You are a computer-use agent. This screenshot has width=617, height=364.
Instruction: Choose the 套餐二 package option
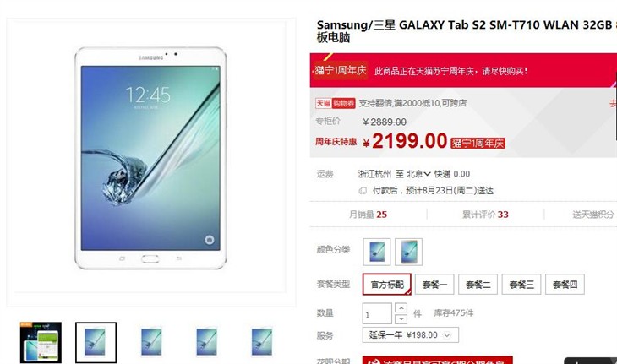coord(478,285)
